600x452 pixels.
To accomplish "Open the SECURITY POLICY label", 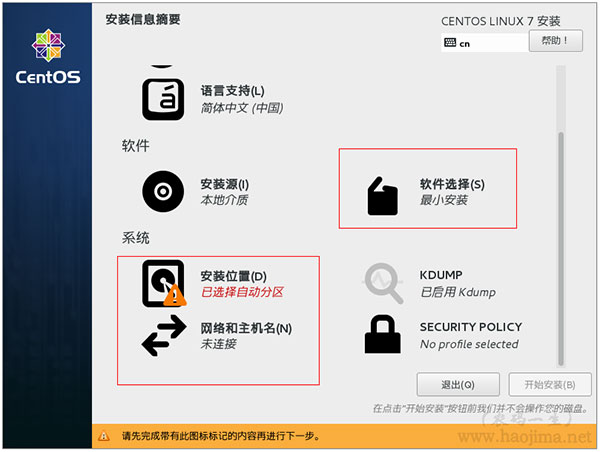I will tap(471, 327).
